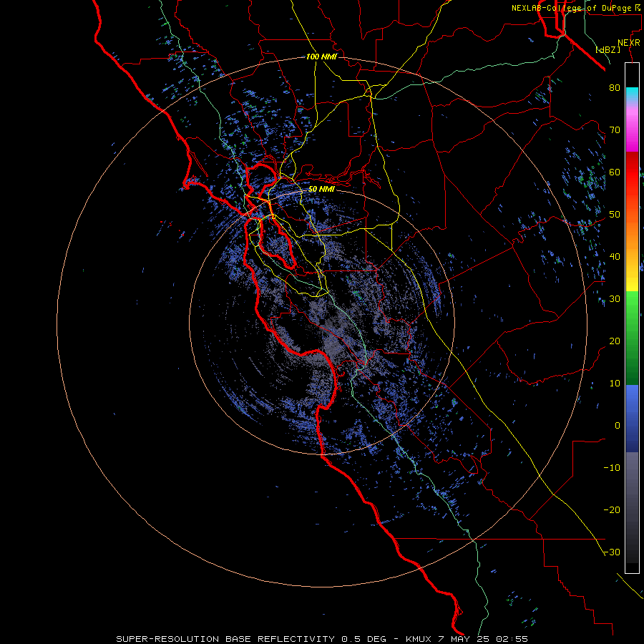The image size is (644, 644).
Task: Click the 10 value on the dBZ scale
Action: [615, 384]
